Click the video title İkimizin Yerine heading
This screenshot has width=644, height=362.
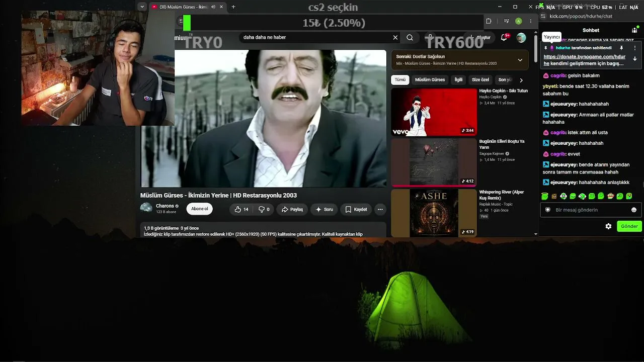tap(218, 195)
